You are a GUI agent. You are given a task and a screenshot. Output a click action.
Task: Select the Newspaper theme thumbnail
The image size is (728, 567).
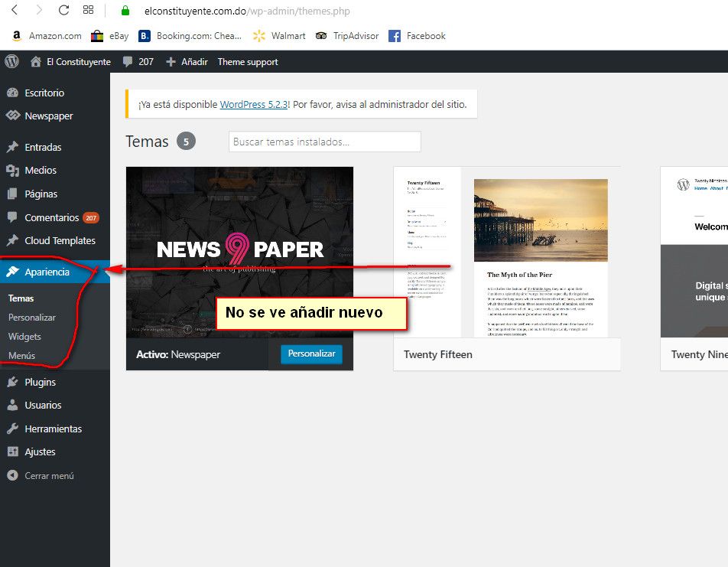[239, 253]
